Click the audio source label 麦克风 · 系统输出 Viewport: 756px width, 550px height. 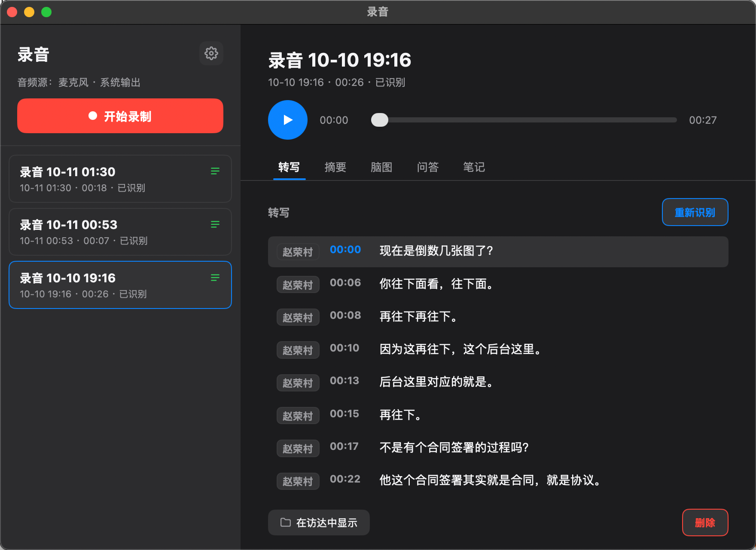(x=99, y=82)
